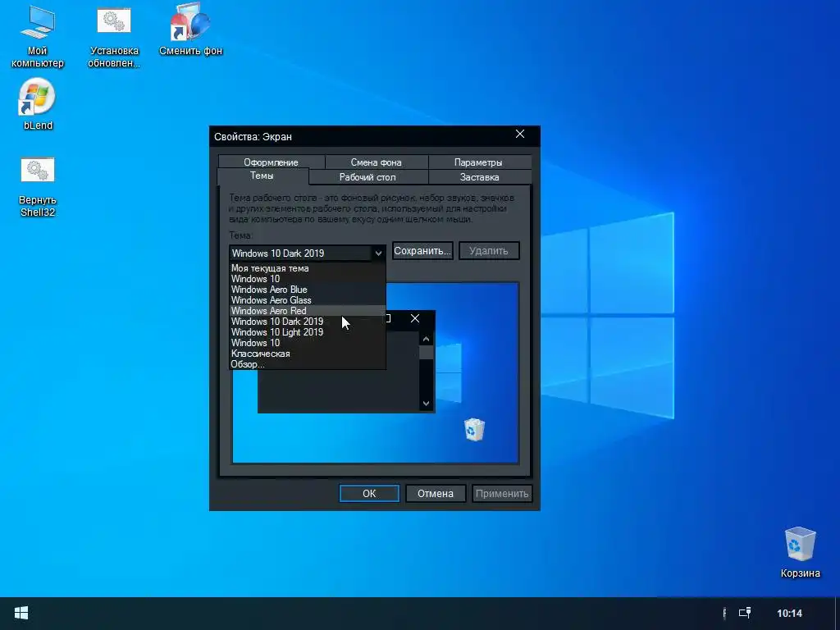Viewport: 840px width, 630px height.
Task: Confirm with the OK button
Action: [369, 493]
